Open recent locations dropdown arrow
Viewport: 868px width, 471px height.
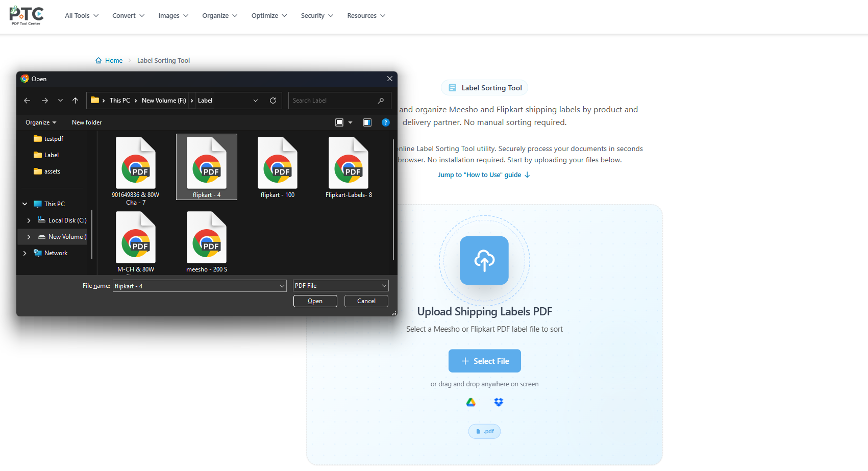[60, 101]
